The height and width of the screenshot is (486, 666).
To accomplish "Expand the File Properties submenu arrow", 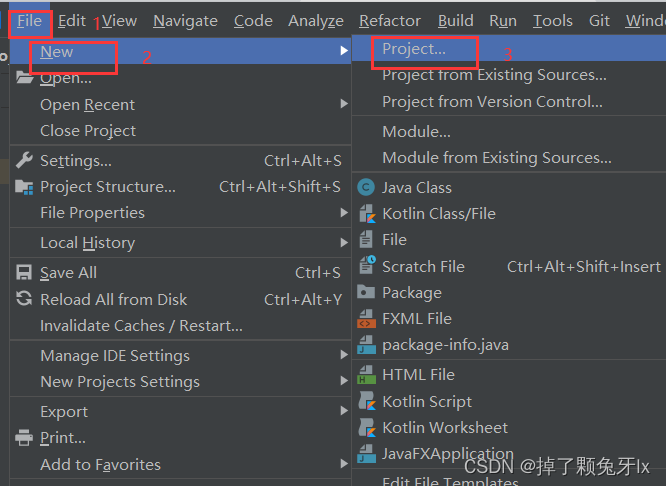I will coord(344,212).
